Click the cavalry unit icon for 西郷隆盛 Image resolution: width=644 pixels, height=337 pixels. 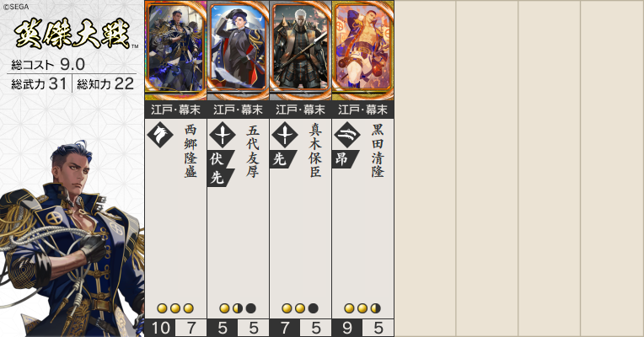click(x=160, y=135)
